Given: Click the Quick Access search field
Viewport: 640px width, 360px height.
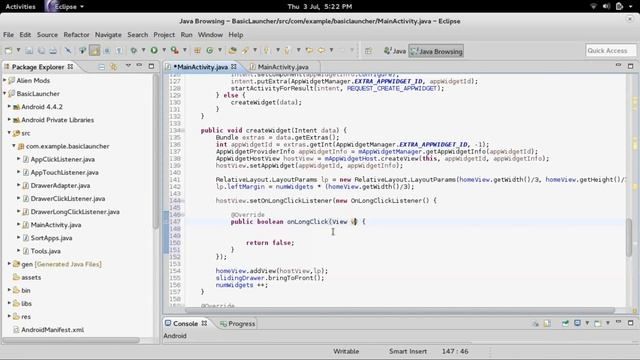Looking at the screenshot, I should (611, 51).
